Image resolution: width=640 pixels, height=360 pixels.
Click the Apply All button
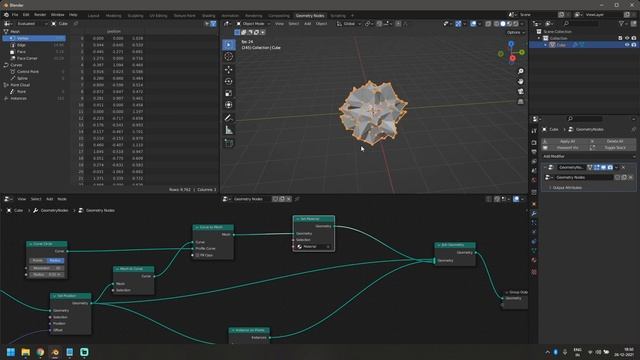coord(567,141)
